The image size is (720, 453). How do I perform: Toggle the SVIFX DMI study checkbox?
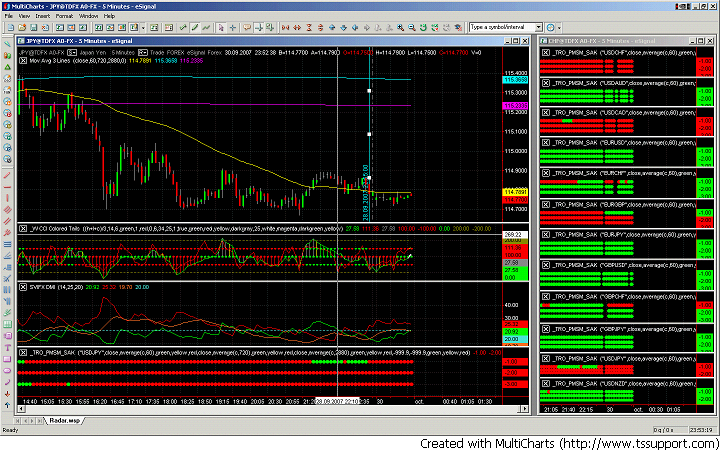[x=24, y=288]
